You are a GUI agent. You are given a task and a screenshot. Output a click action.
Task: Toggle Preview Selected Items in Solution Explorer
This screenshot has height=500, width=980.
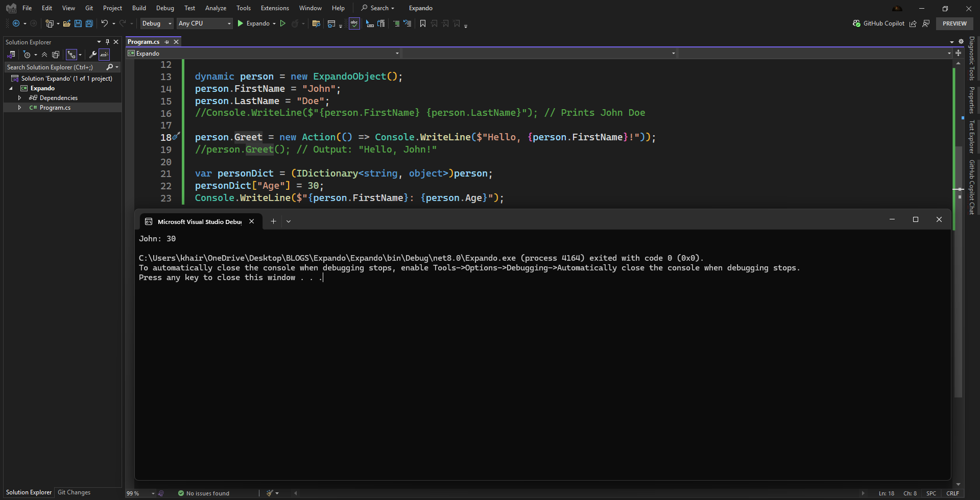(104, 55)
